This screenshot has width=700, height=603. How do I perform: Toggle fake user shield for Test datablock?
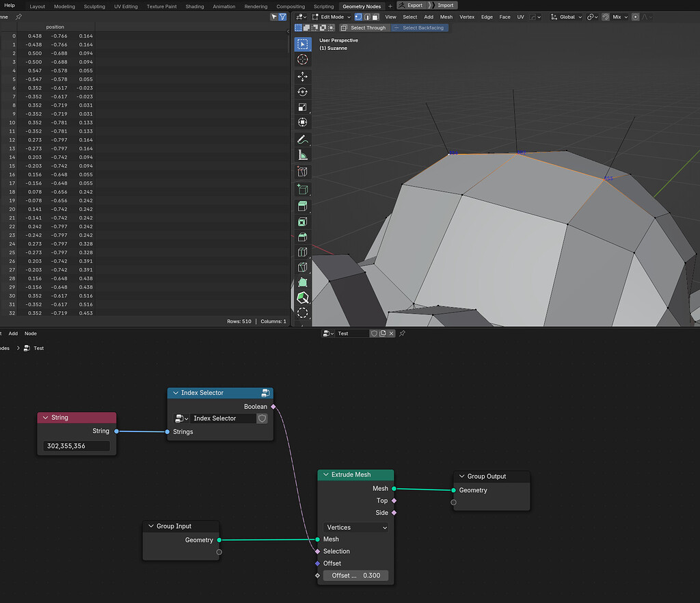click(374, 334)
